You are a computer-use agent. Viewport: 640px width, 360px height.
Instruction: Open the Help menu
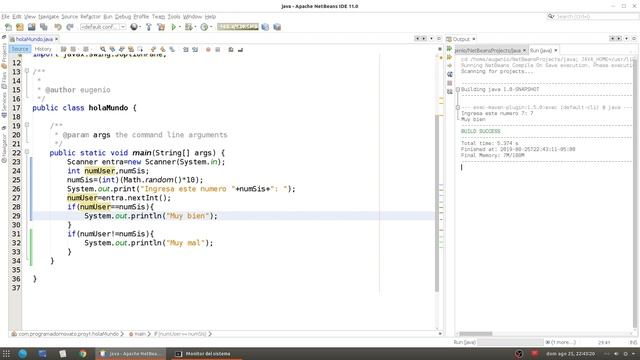click(210, 17)
